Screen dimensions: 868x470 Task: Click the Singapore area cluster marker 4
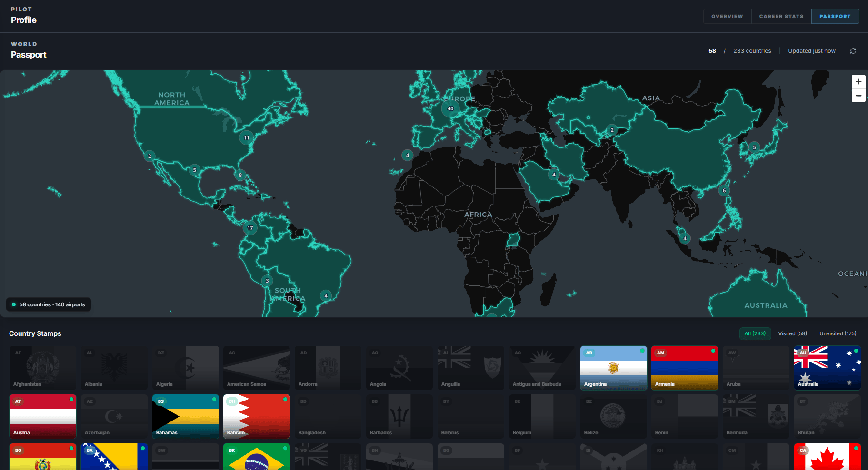[x=685, y=239]
